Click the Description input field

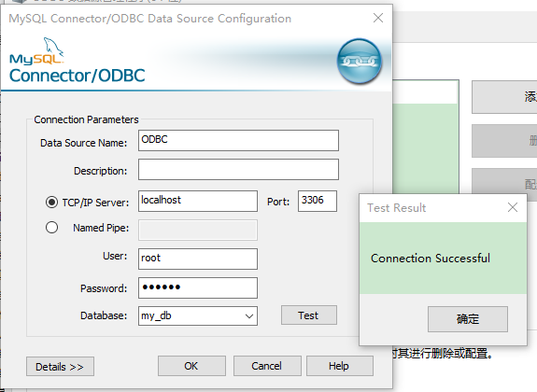coord(238,169)
